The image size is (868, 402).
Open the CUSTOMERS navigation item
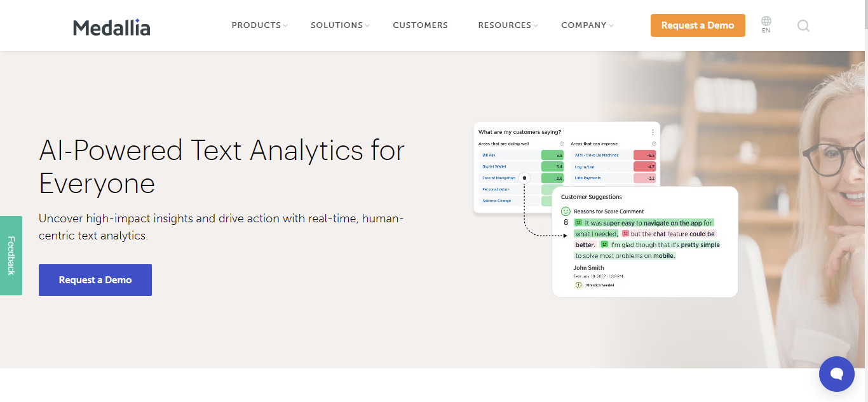[420, 25]
